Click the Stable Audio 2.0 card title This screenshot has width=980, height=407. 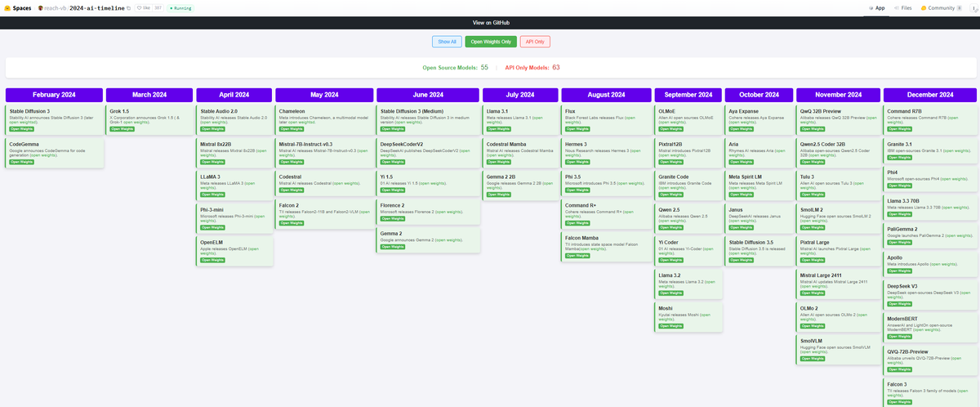tap(219, 110)
